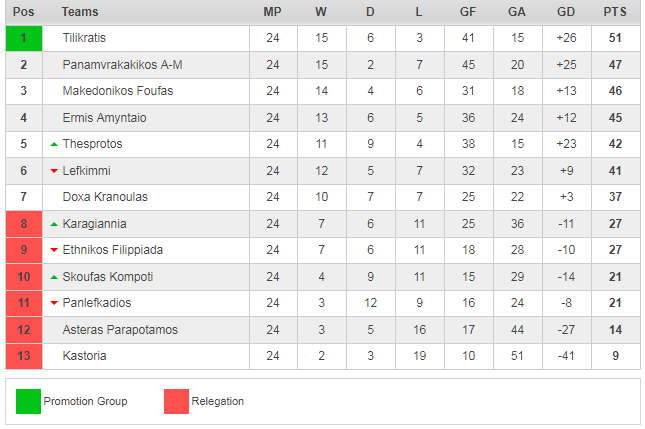Image resolution: width=645 pixels, height=429 pixels.
Task: Click the PTS column header
Action: pyautogui.click(x=615, y=12)
